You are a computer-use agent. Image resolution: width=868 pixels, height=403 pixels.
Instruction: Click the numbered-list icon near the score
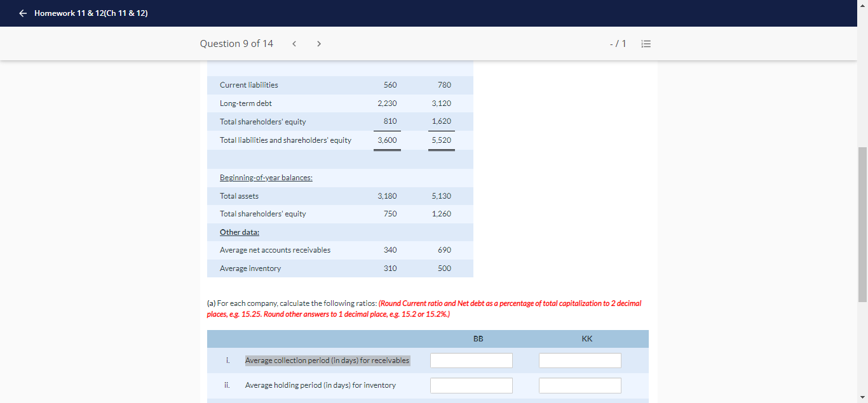(646, 43)
